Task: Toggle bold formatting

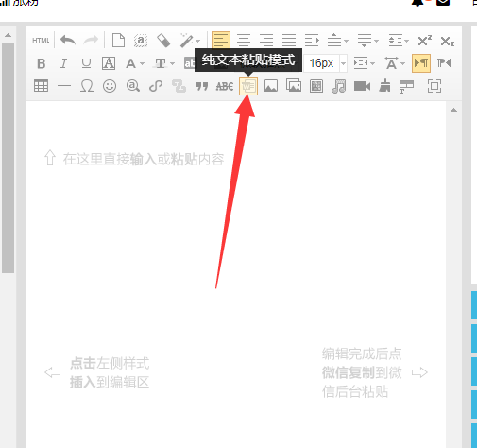Action: (42, 63)
